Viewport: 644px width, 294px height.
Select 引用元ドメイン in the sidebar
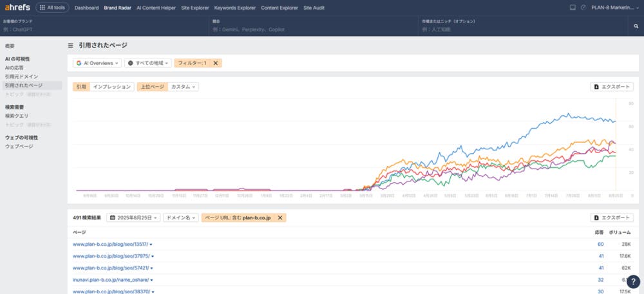click(21, 77)
